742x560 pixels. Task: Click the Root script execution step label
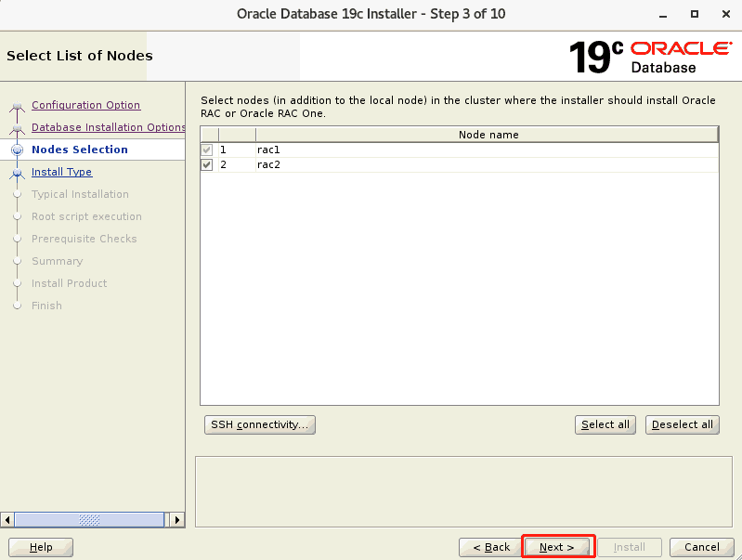point(86,216)
